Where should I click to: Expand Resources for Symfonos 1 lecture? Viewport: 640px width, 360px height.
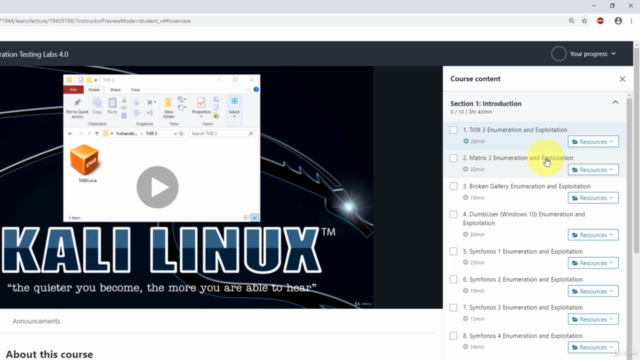(593, 263)
